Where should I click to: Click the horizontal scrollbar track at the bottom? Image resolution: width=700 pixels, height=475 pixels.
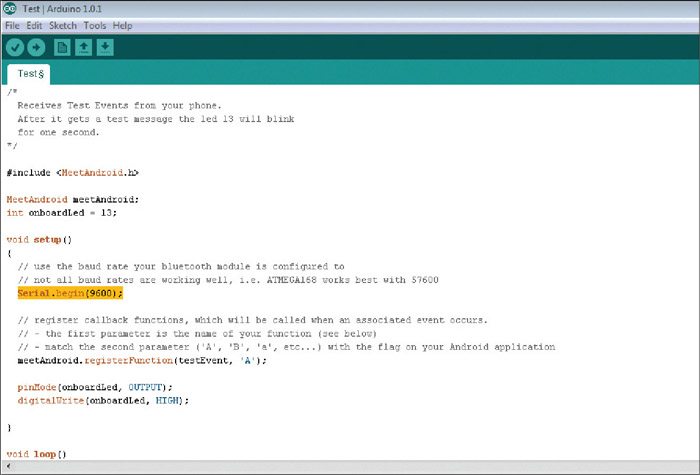click(350, 467)
